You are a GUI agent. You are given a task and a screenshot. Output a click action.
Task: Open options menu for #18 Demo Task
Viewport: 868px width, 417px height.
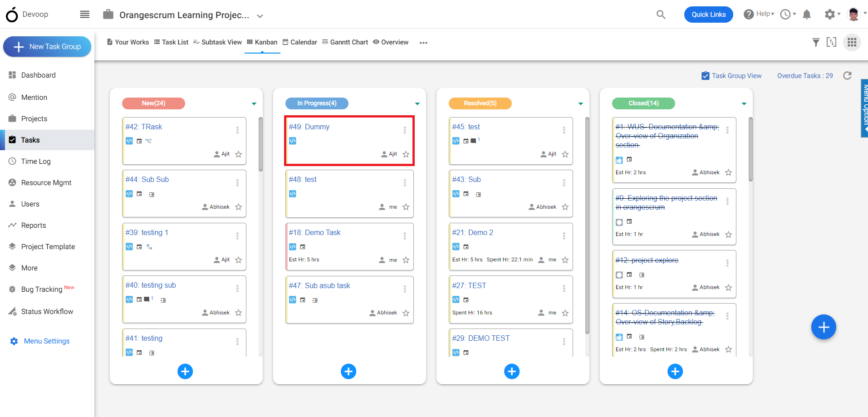[x=405, y=236]
